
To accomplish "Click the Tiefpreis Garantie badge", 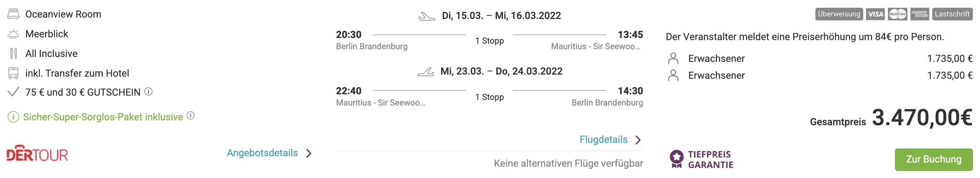I will 701,159.
